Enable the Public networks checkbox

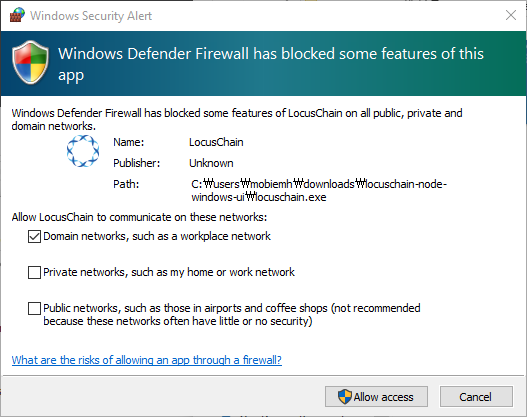point(34,308)
